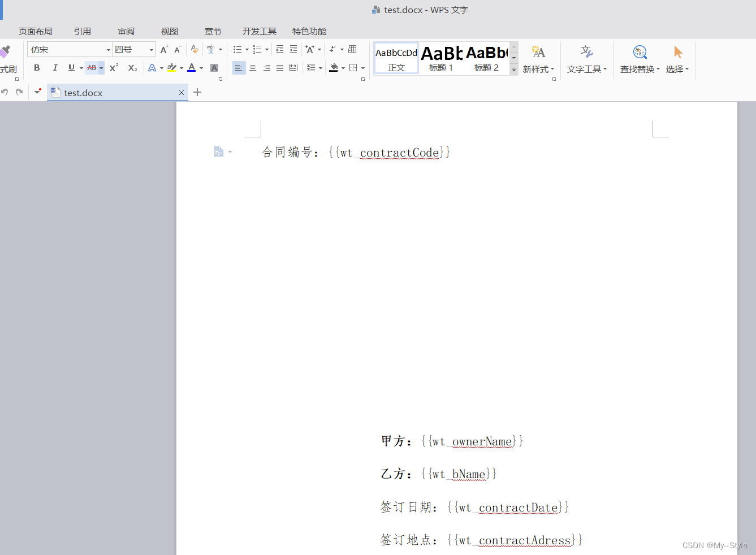The height and width of the screenshot is (555, 756).
Task: Open the 审阅 ribbon tab
Action: tap(126, 31)
